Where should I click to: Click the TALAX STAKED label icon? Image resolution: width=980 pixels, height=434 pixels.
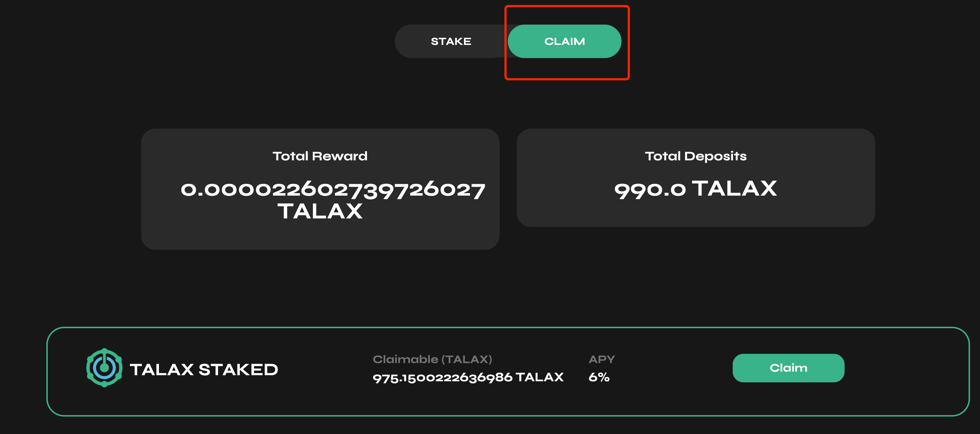coord(104,368)
